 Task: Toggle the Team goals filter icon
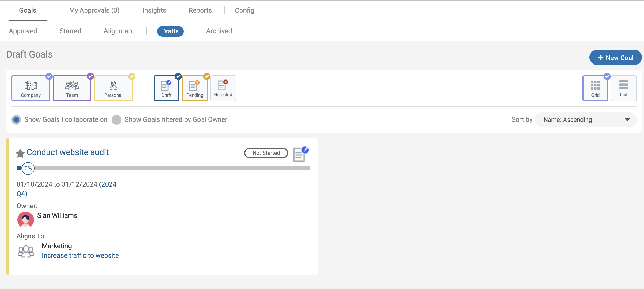point(72,88)
